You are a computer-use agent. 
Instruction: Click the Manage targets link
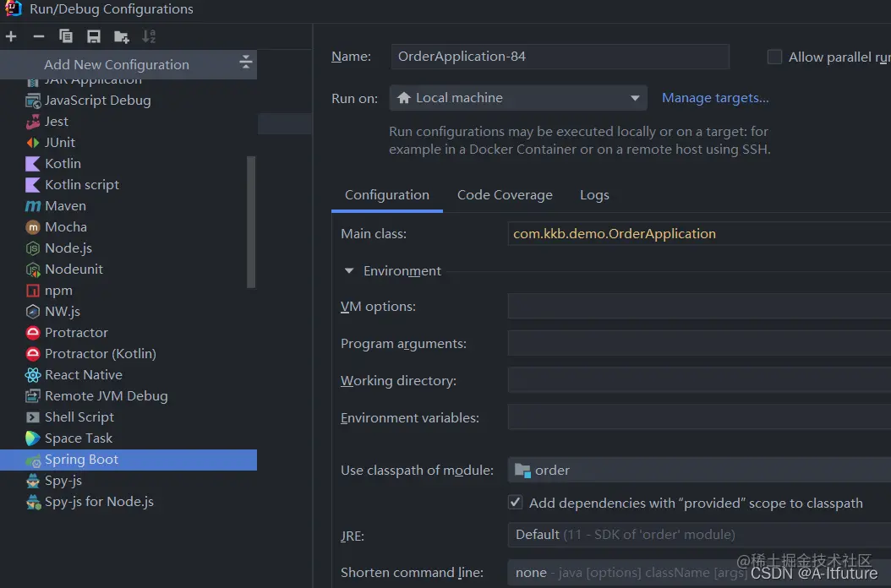click(x=715, y=98)
